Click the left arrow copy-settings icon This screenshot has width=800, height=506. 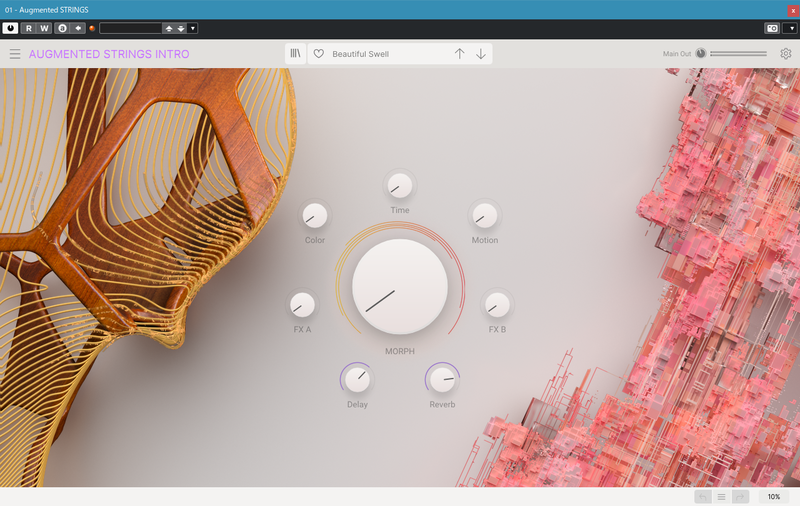(78, 28)
